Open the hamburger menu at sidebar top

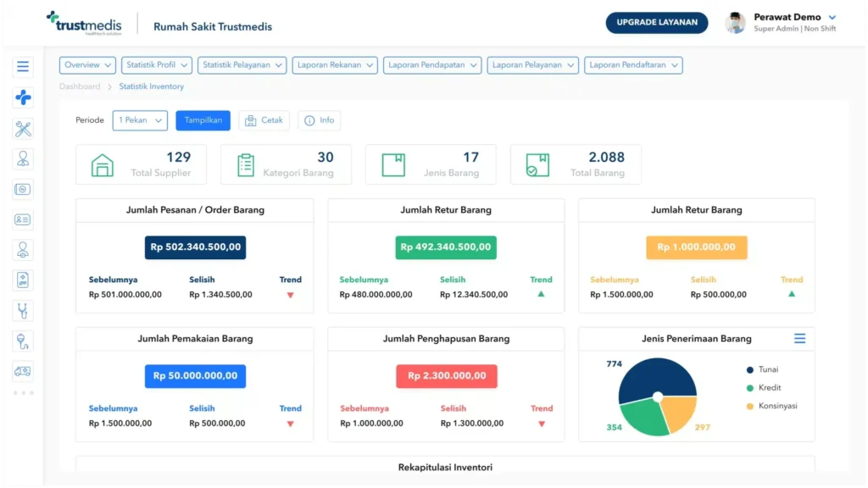point(23,65)
